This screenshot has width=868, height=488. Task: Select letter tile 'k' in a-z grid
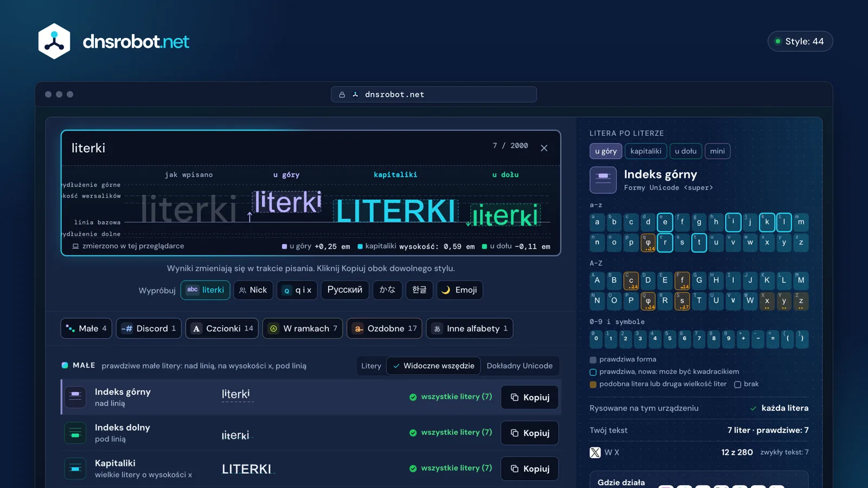(767, 222)
